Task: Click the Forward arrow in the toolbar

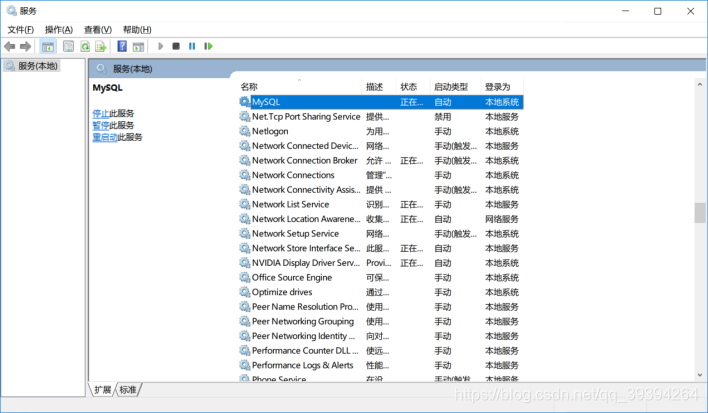Action: tap(26, 46)
